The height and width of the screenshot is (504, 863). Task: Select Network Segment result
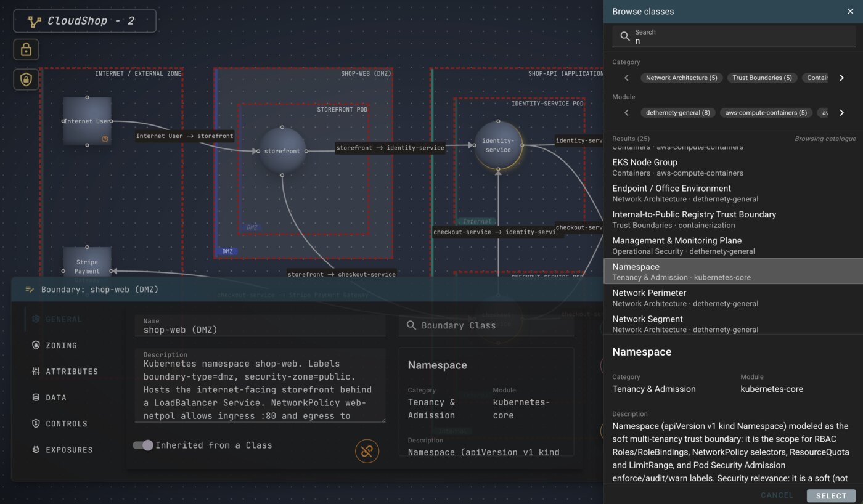(x=733, y=323)
